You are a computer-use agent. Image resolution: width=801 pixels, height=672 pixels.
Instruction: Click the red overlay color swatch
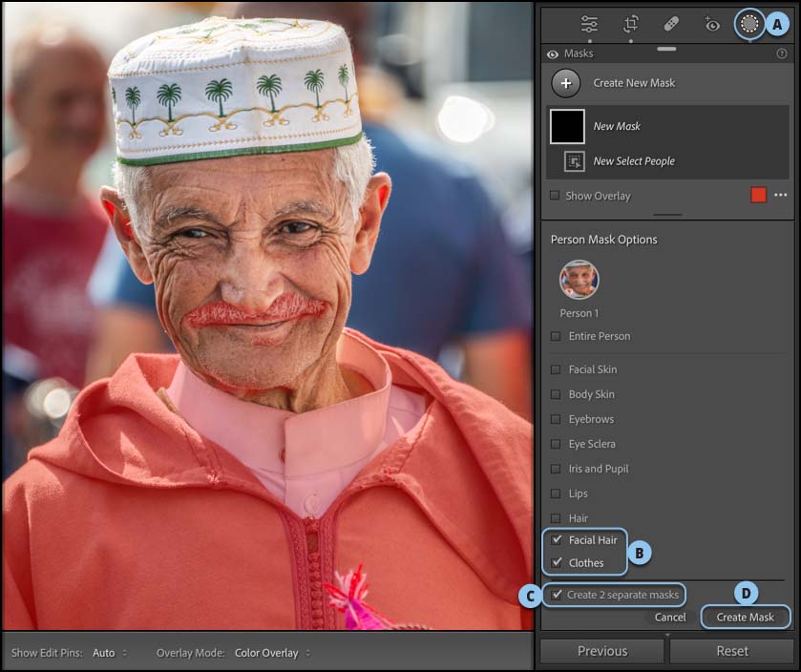[758, 196]
